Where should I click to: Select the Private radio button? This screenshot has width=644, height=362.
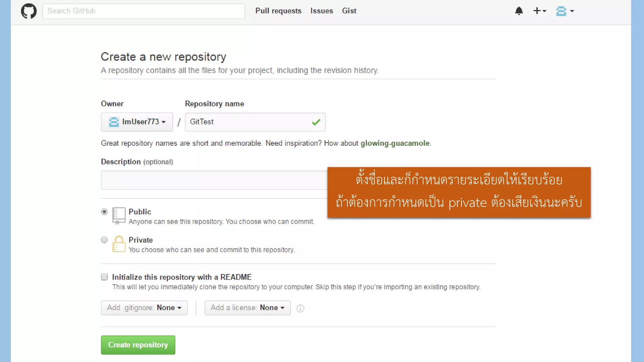click(x=104, y=240)
